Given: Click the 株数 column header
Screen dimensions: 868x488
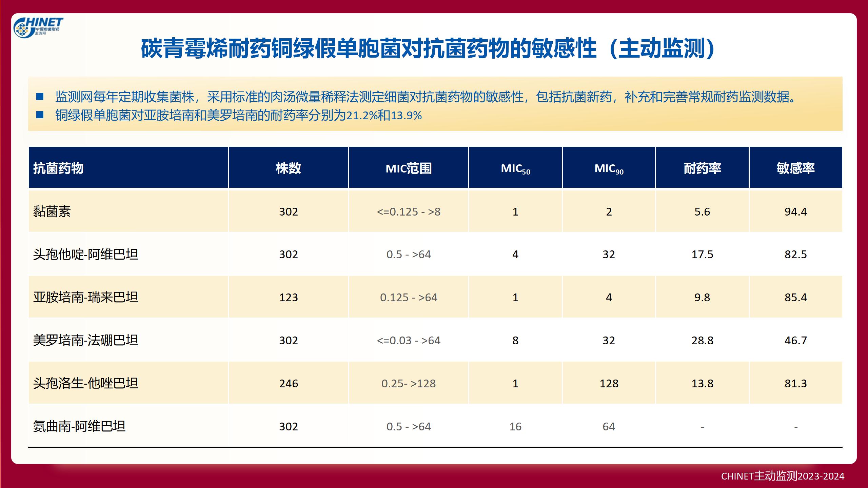Looking at the screenshot, I should (x=288, y=168).
